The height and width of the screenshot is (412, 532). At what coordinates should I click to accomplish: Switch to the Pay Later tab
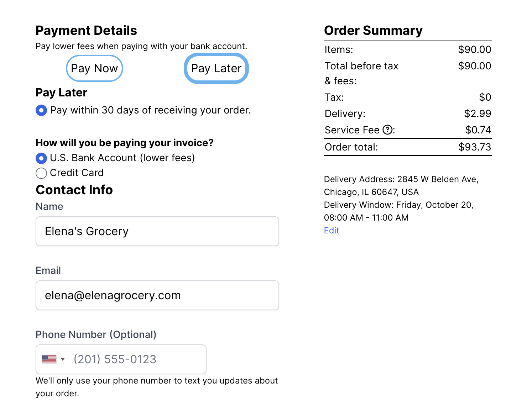[x=216, y=68]
